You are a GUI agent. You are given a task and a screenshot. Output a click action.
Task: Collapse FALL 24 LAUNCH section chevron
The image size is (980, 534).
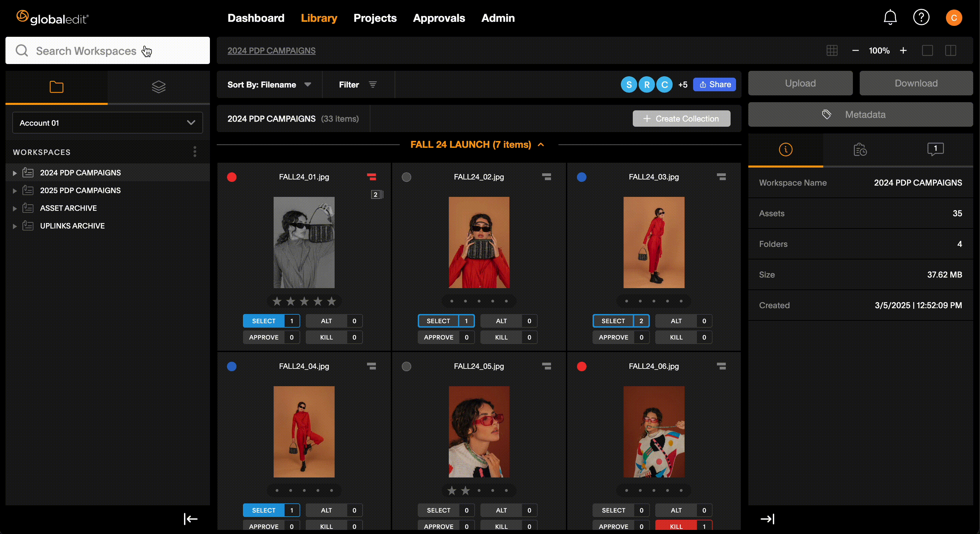pos(540,144)
